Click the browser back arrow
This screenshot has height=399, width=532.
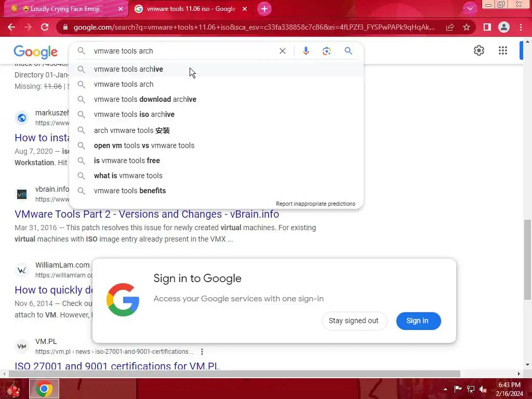[11, 27]
